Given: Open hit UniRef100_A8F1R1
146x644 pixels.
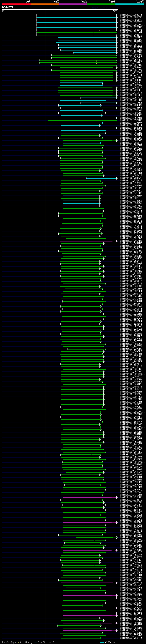Looking at the screenshot, I should point(131,623).
